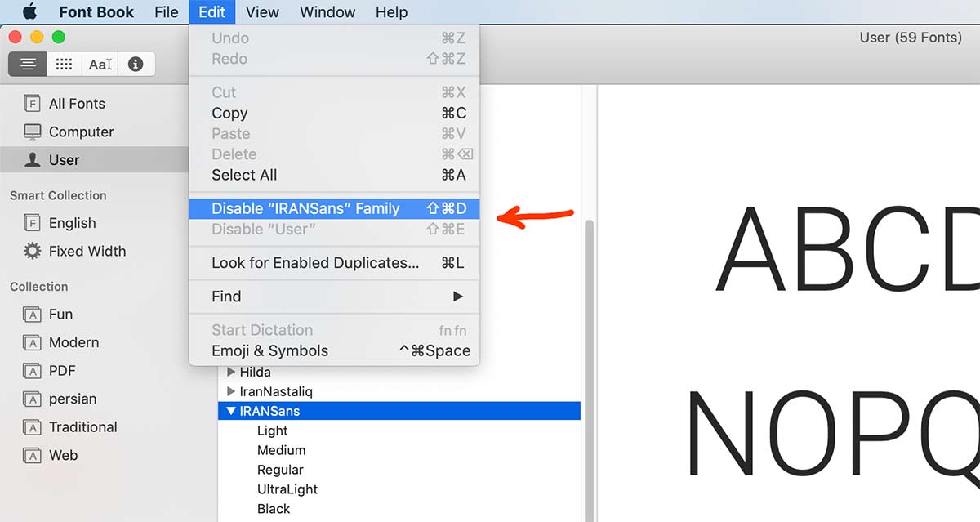Open the Fixed Width smart collection
This screenshot has width=980, height=522.
tap(87, 251)
